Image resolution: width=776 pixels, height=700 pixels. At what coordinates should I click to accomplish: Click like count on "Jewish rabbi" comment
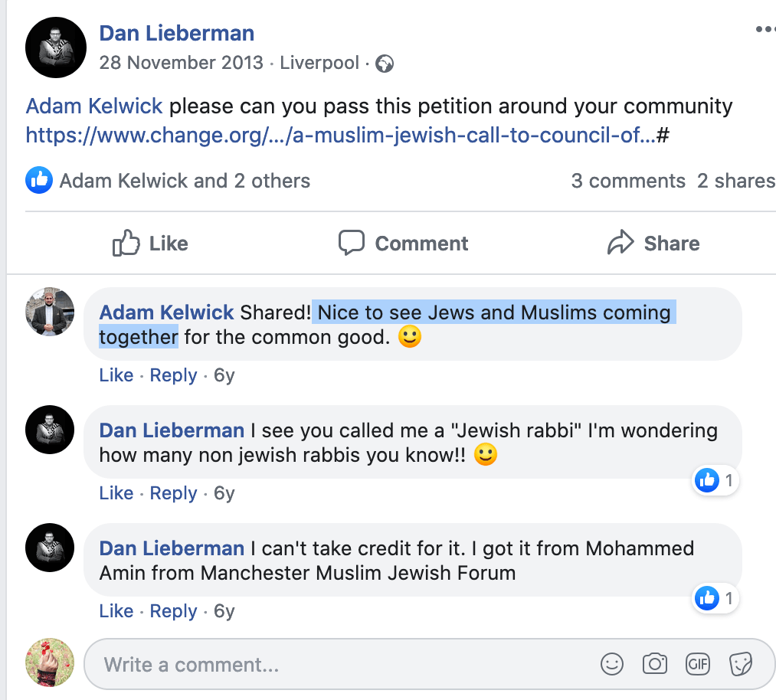point(716,481)
